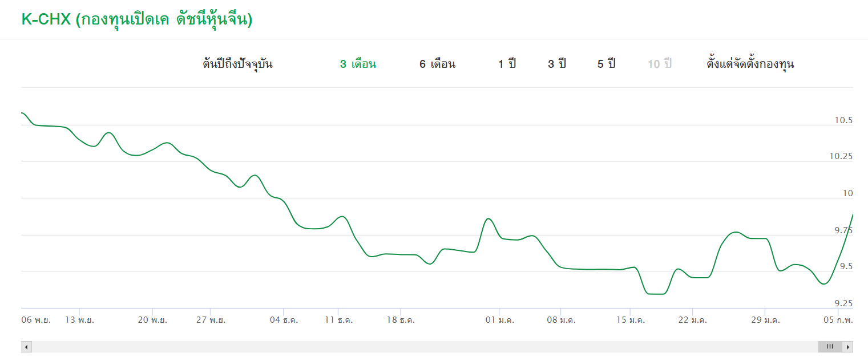Click the 18 ธ.ค. date label
The width and height of the screenshot is (868, 361).
click(401, 321)
